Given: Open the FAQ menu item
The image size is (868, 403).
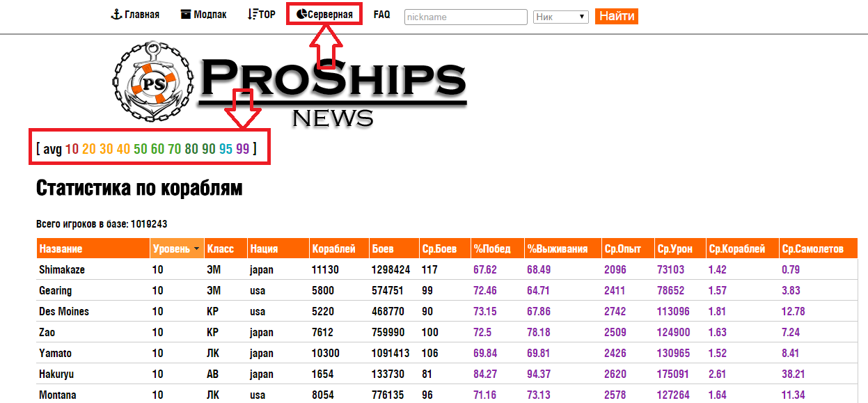Looking at the screenshot, I should tap(381, 15).
